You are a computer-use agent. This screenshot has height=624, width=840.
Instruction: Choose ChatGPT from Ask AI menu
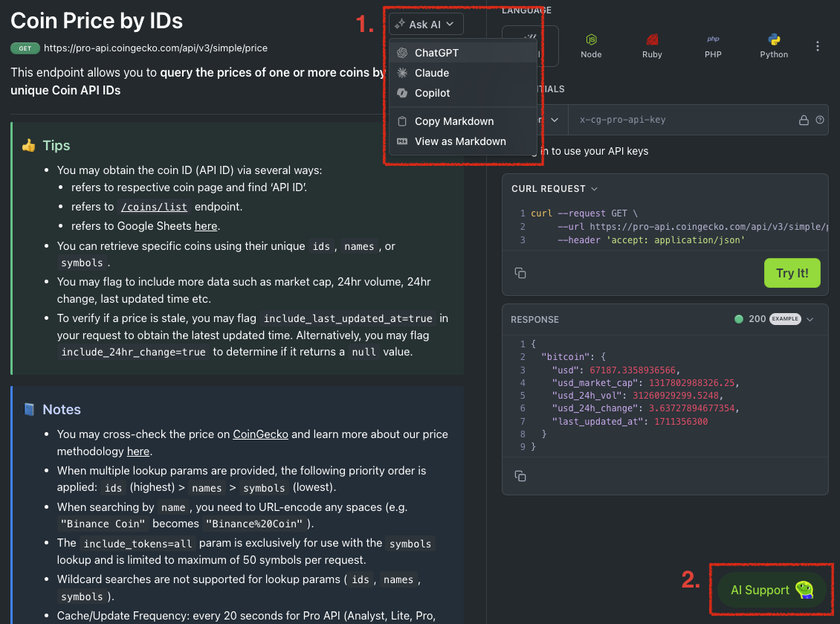pos(463,53)
